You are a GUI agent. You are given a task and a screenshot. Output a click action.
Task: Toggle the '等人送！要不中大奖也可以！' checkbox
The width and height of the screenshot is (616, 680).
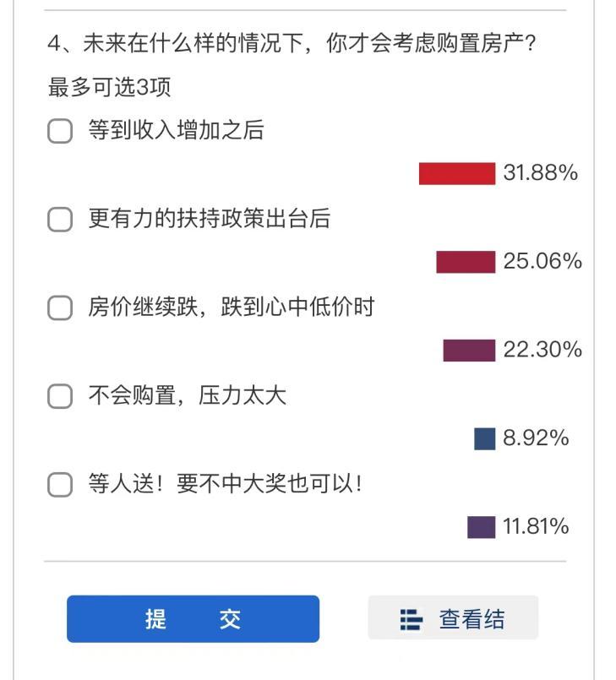60,484
